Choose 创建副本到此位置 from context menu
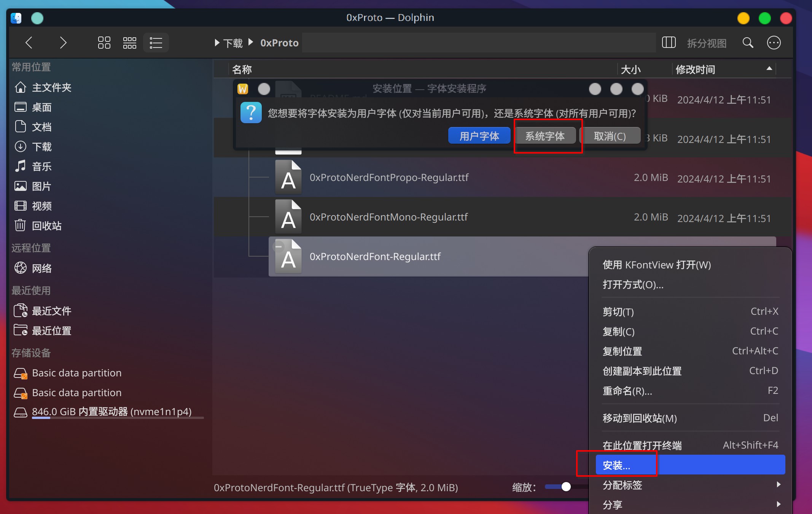812x514 pixels. point(690,371)
